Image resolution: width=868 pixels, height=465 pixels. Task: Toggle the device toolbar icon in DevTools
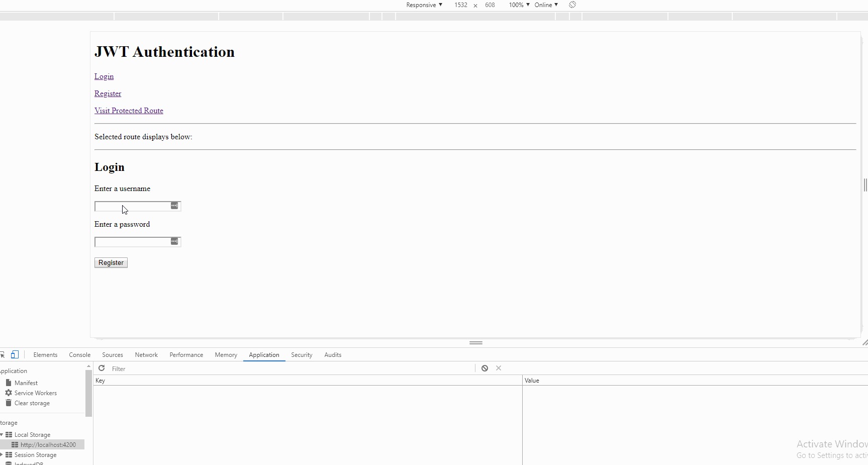tap(15, 354)
